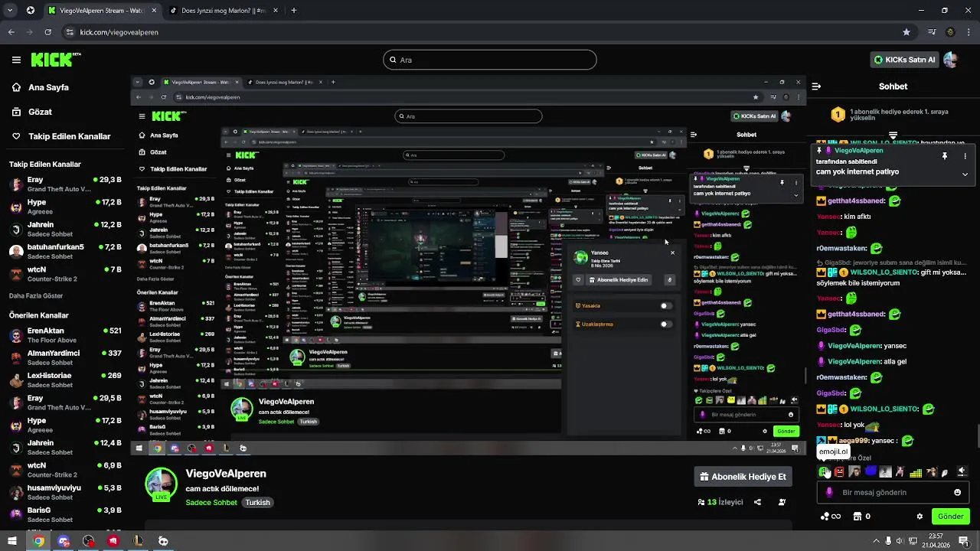Viewport: 980px width, 551px height.
Task: Open browser media control icon
Action: (x=932, y=32)
